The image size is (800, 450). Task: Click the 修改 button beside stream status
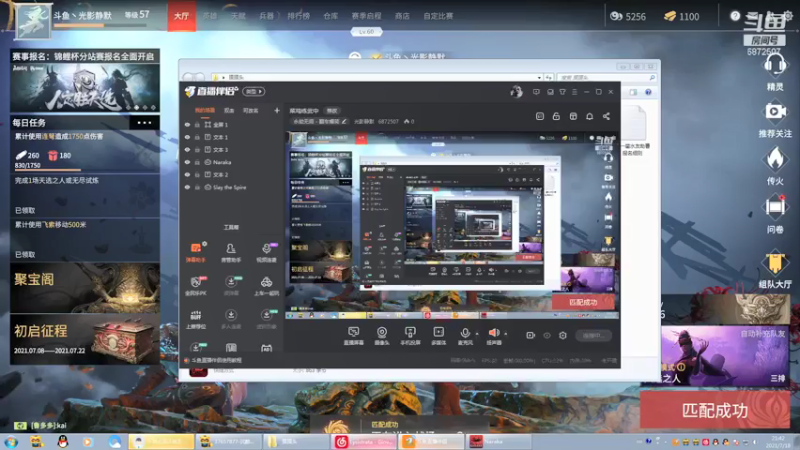tap(332, 111)
